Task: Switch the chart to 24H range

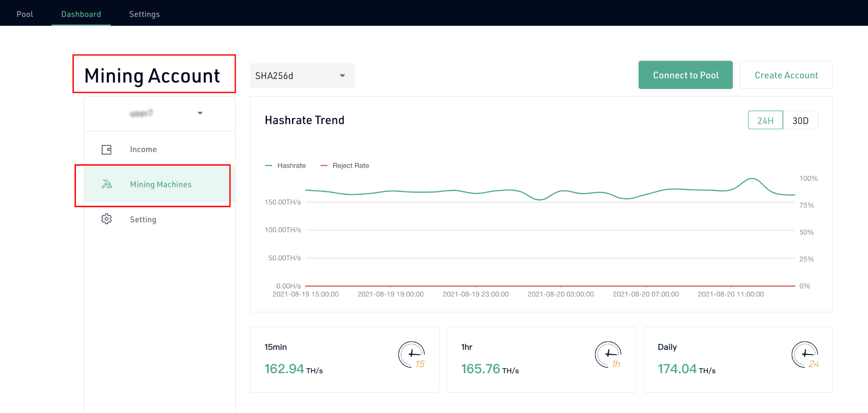Action: (765, 120)
